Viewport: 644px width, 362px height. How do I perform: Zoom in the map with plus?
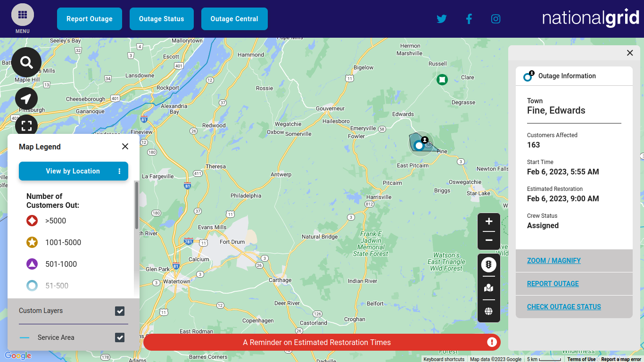click(489, 222)
